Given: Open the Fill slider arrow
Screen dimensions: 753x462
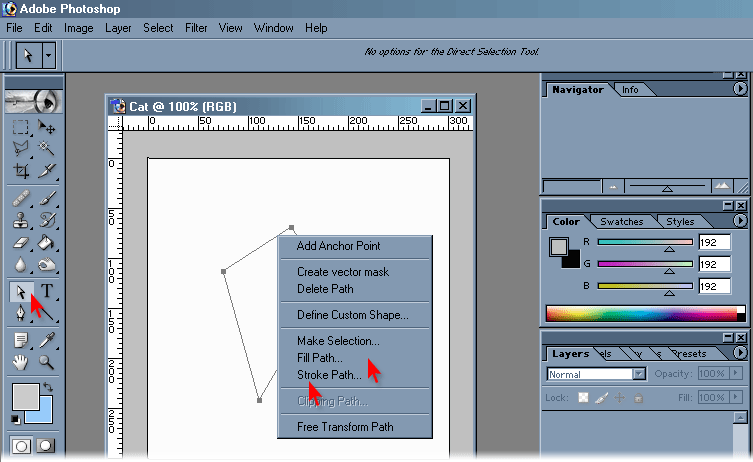Looking at the screenshot, I should 735,397.
